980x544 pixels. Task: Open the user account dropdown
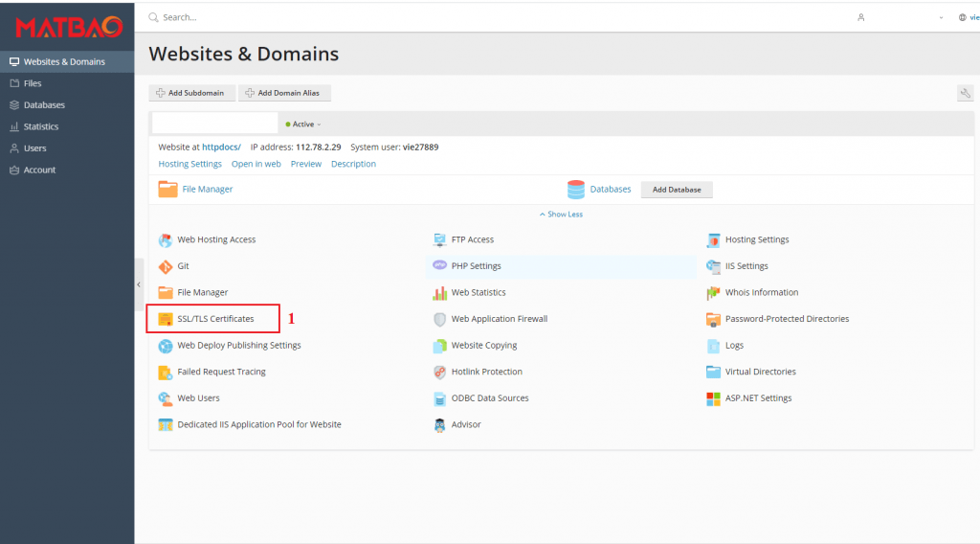coord(900,17)
